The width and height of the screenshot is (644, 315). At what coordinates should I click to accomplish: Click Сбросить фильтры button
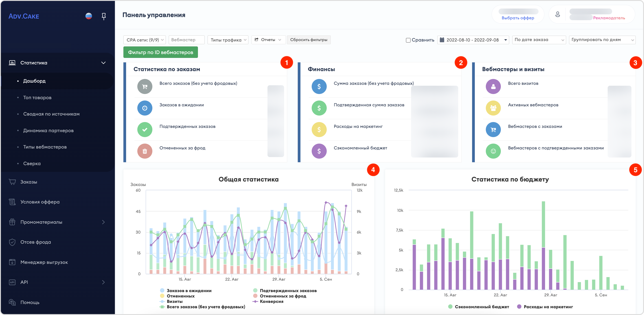tap(309, 40)
